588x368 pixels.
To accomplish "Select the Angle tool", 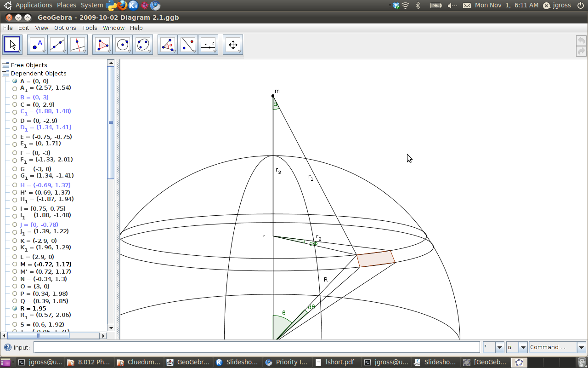I will click(167, 45).
